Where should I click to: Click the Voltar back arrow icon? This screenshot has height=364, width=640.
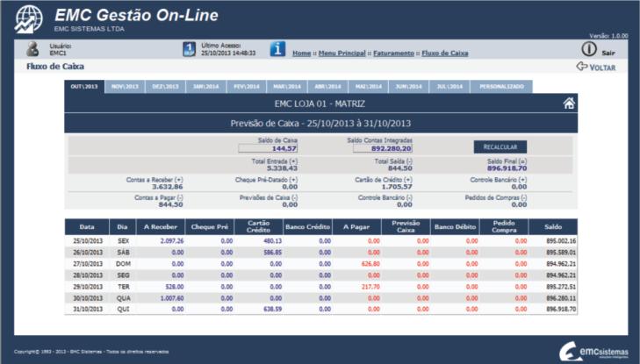point(582,66)
